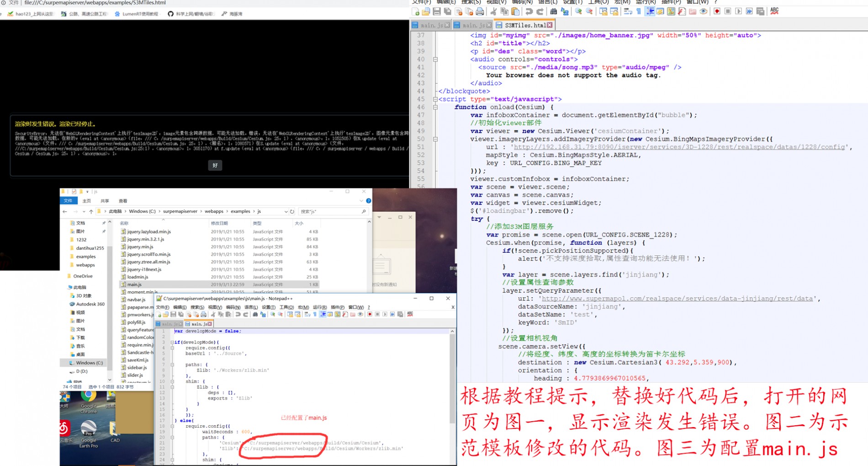This screenshot has height=466, width=868.
Task: Toggle show all characters (pilcrow) in top toolbar
Action: click(639, 11)
